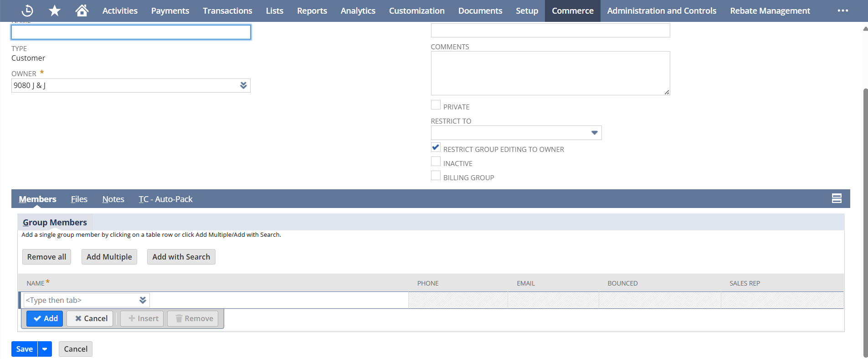Screen dimensions: 868x359
Task: Go to Home via house icon
Action: coord(82,10)
